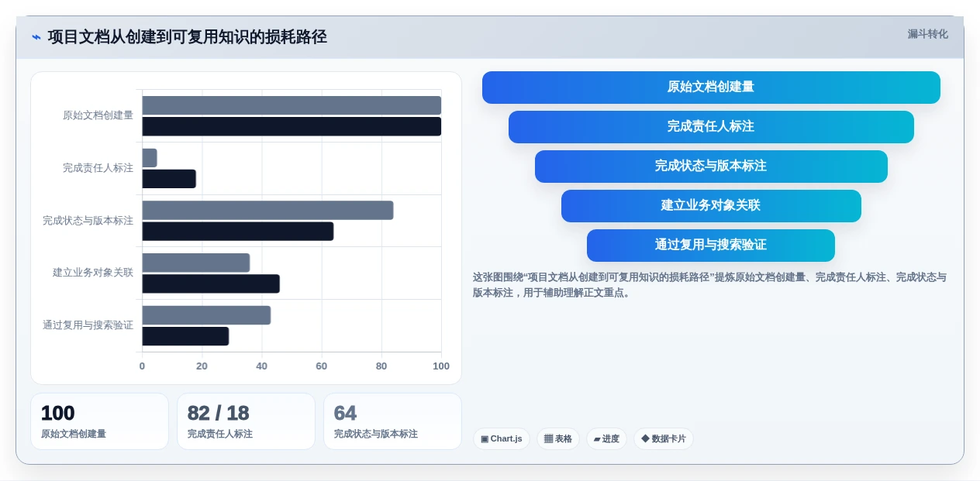Click the Chart.js tag
Viewport: 980px width, 481px height.
(502, 439)
